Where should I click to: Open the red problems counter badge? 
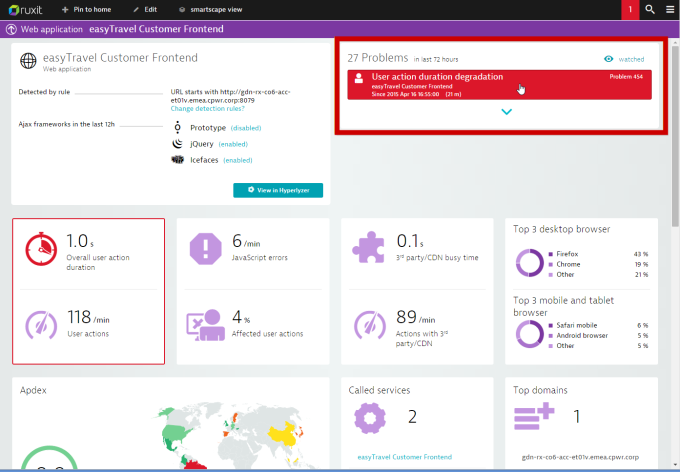[x=630, y=10]
